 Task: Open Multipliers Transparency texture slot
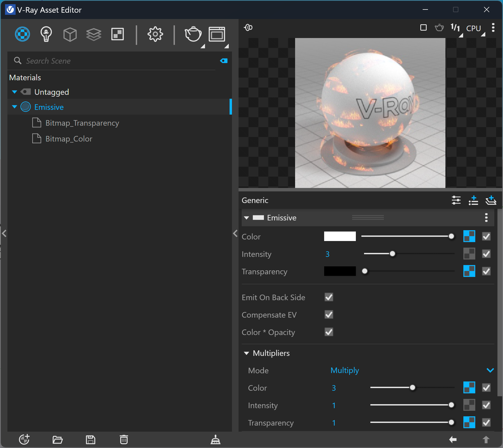coord(469,422)
